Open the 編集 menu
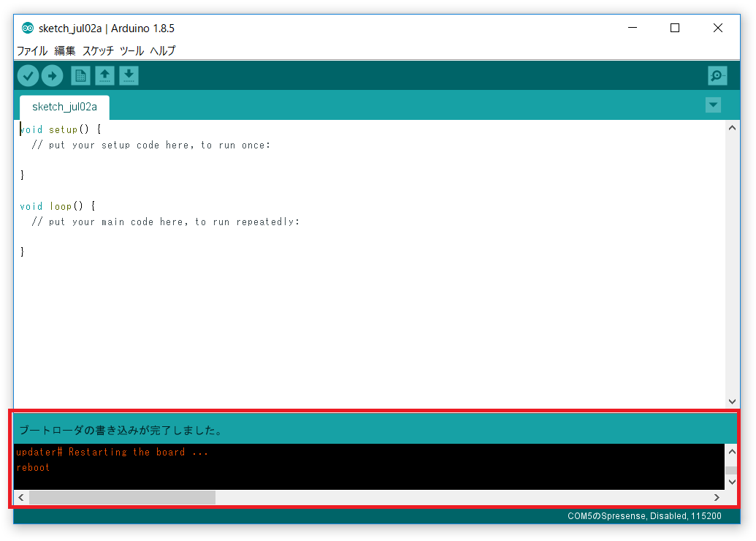Screen dimensions: 756x541 (65, 51)
